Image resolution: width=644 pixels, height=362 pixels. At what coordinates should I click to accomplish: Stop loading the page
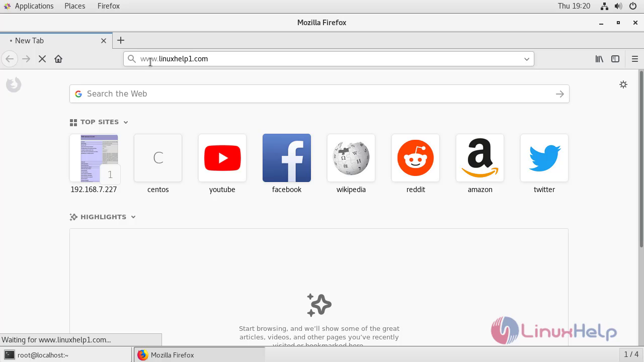coord(42,59)
